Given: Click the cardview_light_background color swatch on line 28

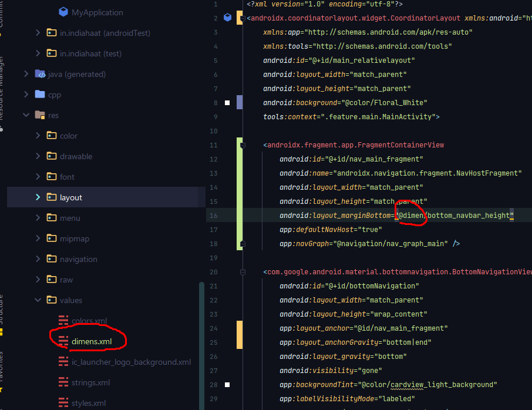Looking at the screenshot, I should (x=227, y=385).
